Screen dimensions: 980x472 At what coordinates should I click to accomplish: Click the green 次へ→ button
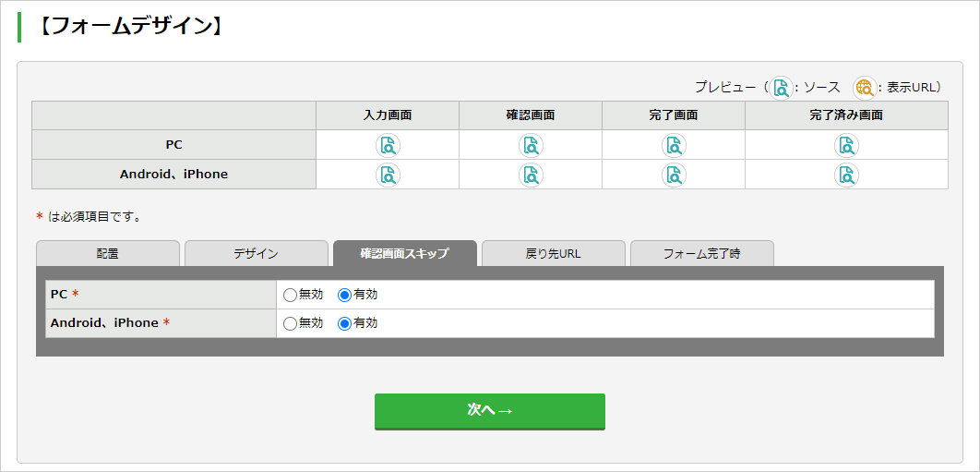coord(490,411)
